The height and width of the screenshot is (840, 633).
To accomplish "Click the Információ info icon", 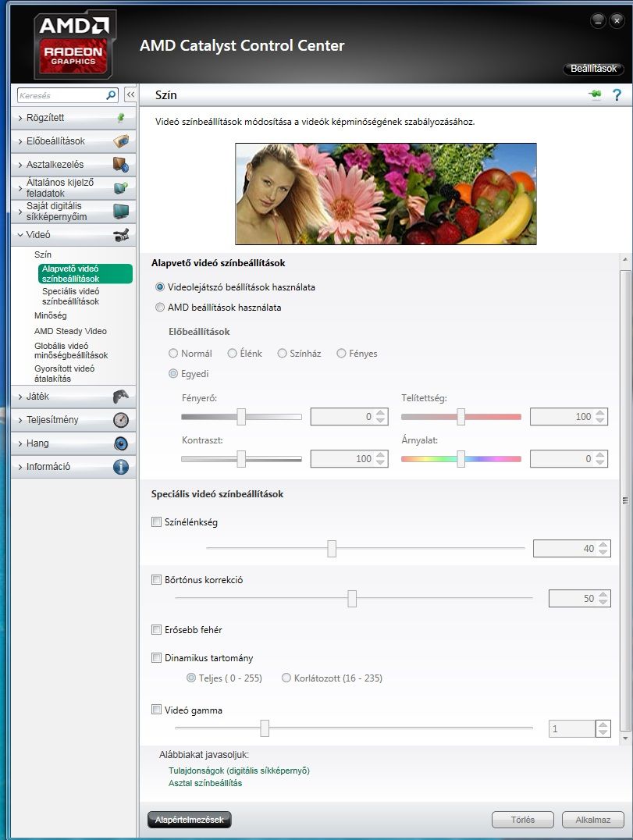I will tap(121, 467).
